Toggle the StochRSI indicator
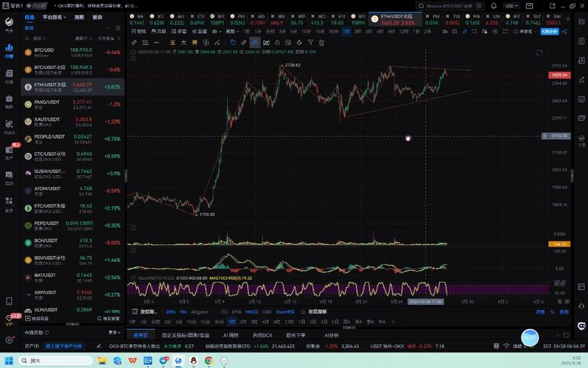The width and height of the screenshot is (588, 368). pos(285,312)
